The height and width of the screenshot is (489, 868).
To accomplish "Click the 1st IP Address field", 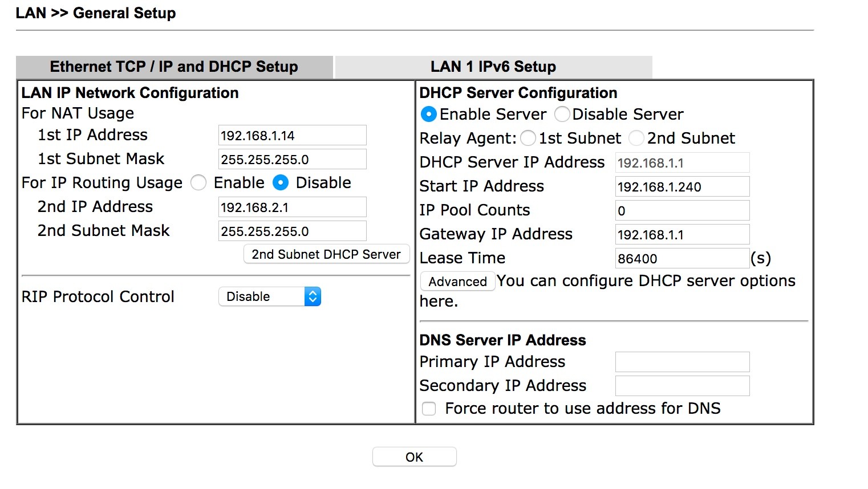I will point(292,136).
